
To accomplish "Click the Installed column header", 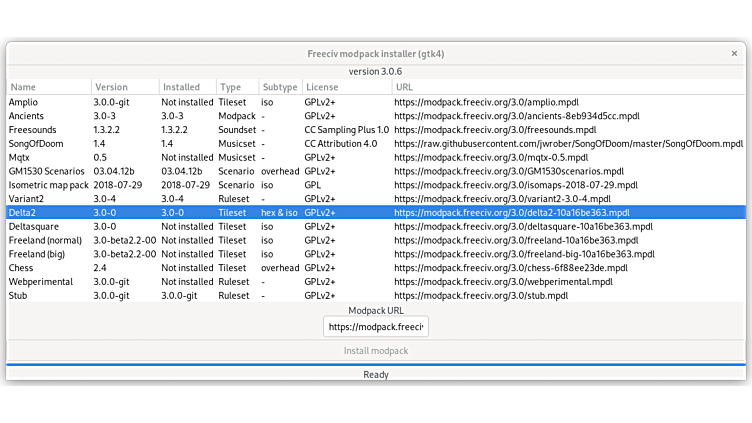I will pyautogui.click(x=187, y=87).
